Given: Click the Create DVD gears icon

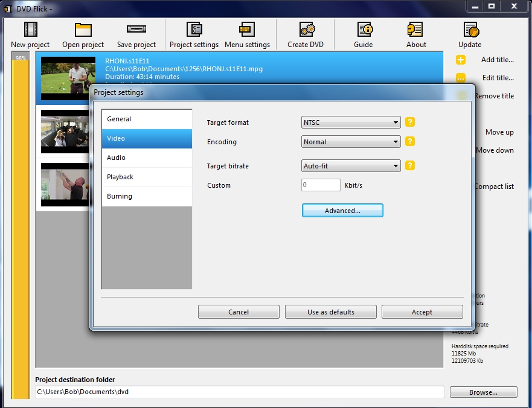Looking at the screenshot, I should 307,30.
